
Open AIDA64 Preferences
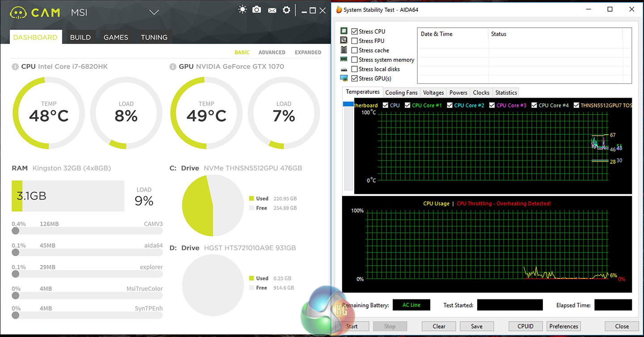(563, 326)
